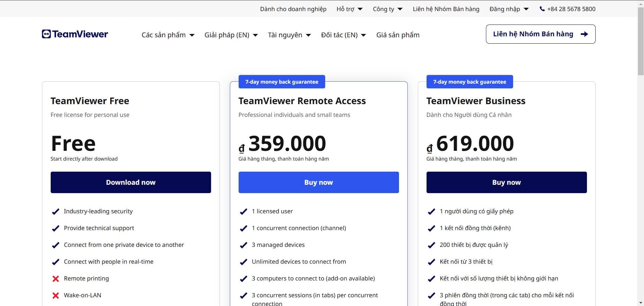Expand the Công ty dropdown
The height and width of the screenshot is (306, 644).
tap(388, 9)
